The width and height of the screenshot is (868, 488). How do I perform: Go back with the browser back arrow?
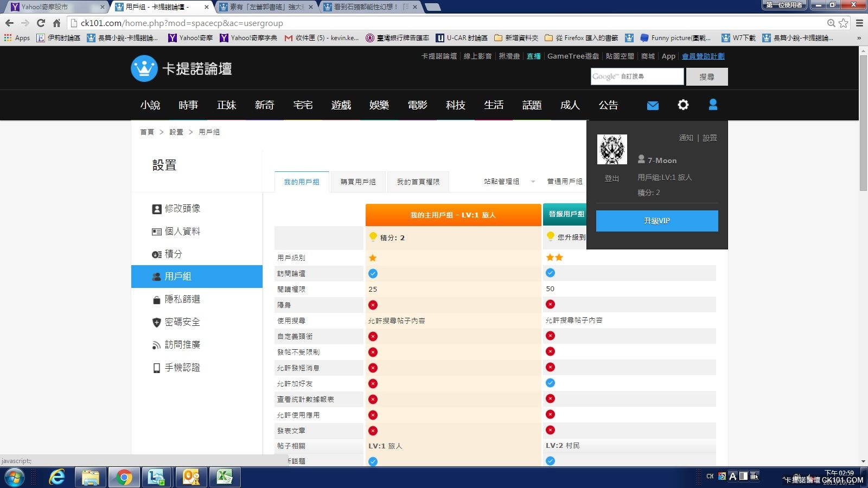pos(9,23)
